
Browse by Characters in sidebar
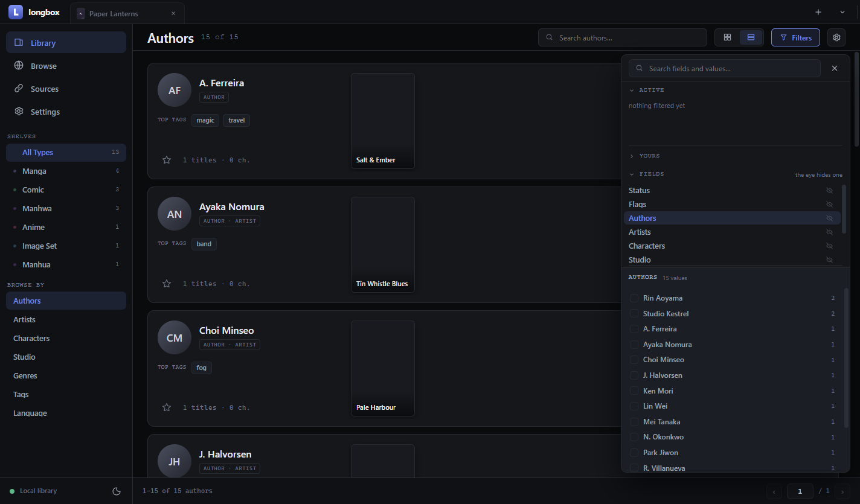[66, 339]
